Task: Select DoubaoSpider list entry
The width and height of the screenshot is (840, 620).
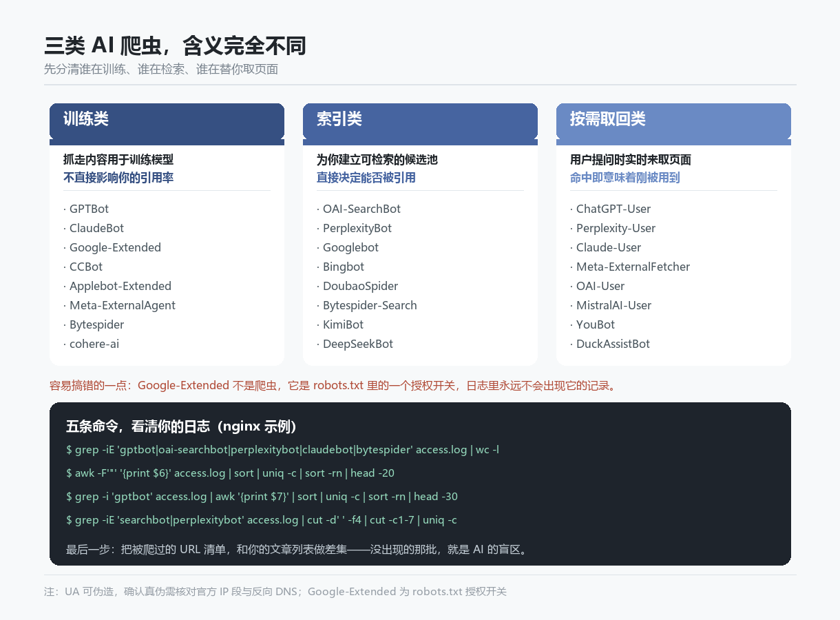Action: click(357, 286)
